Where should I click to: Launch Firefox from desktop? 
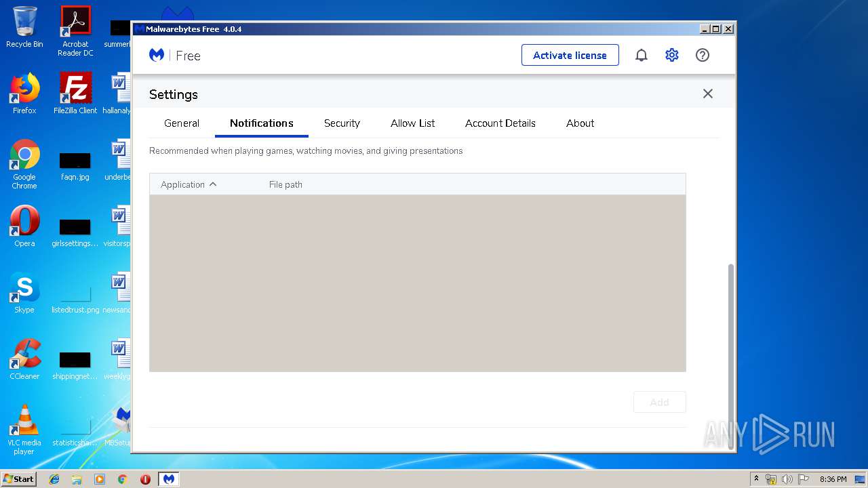pos(24,94)
